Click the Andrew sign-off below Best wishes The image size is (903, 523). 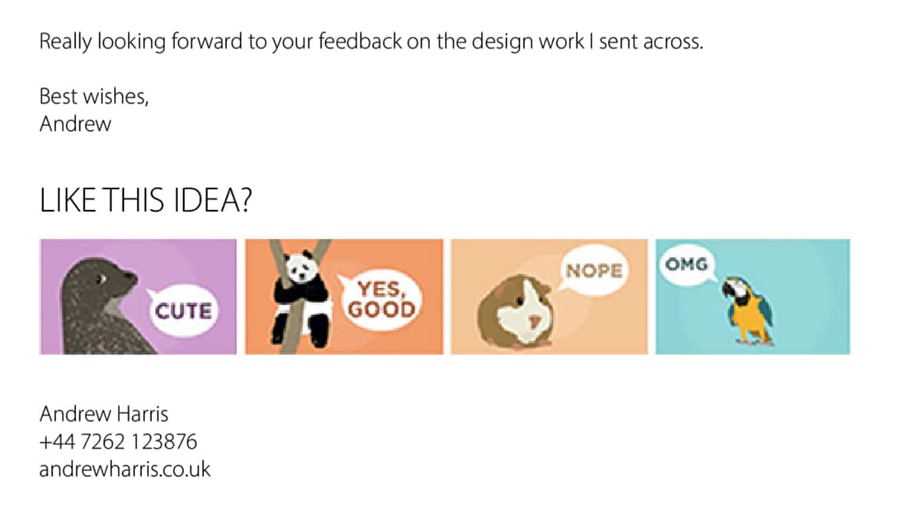(x=75, y=124)
